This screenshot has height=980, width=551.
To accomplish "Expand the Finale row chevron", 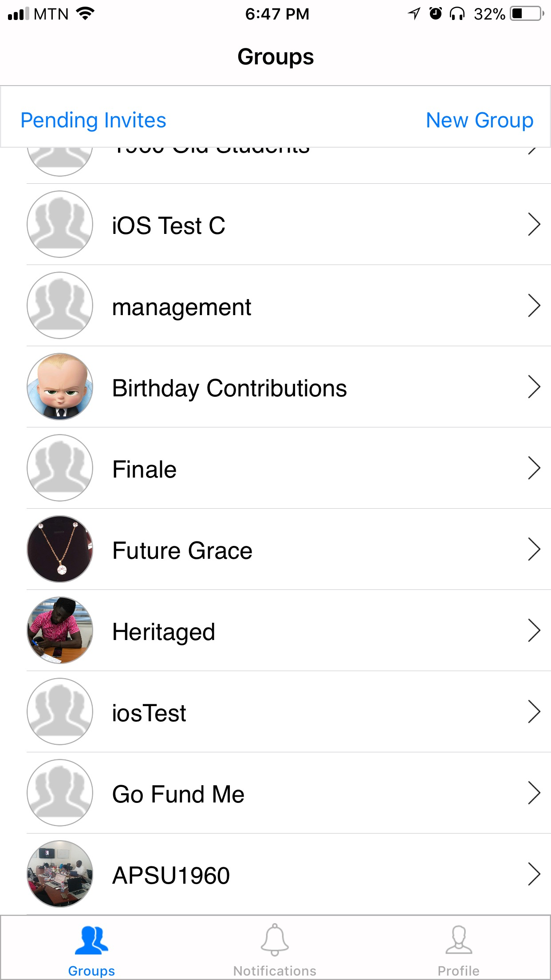I will tap(534, 468).
